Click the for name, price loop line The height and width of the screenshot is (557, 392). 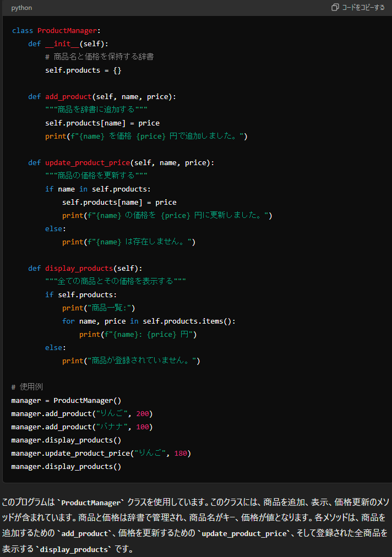[x=149, y=321]
